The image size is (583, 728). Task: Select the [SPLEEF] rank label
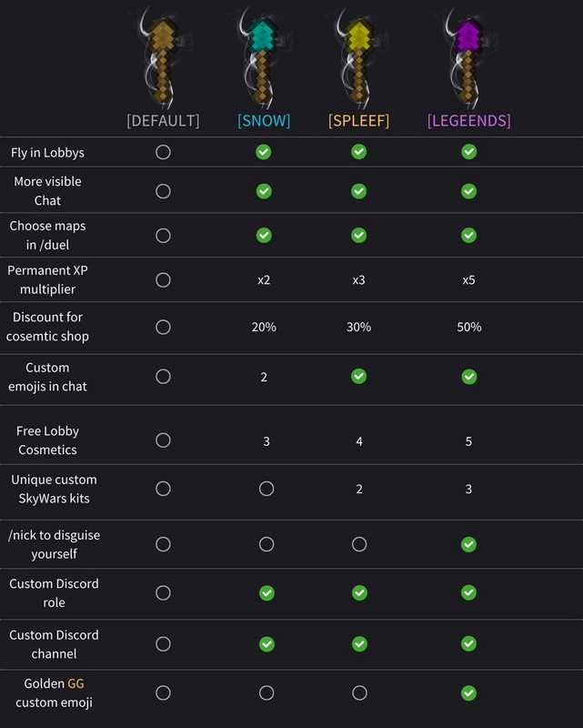359,120
